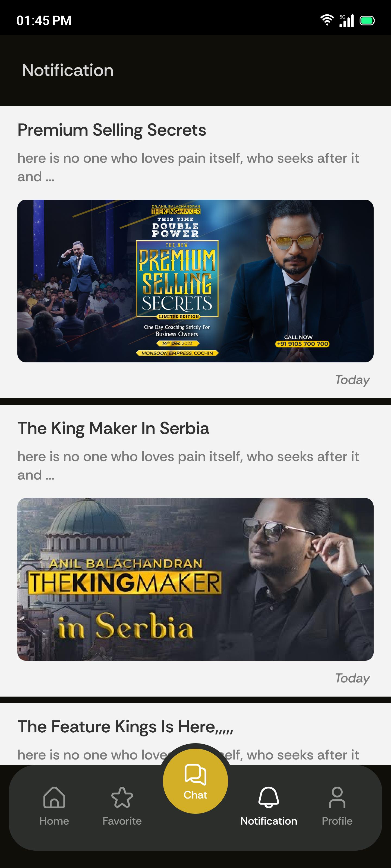Tap Premium Selling Secrets description text
Screen dimensions: 391x868
point(188,167)
